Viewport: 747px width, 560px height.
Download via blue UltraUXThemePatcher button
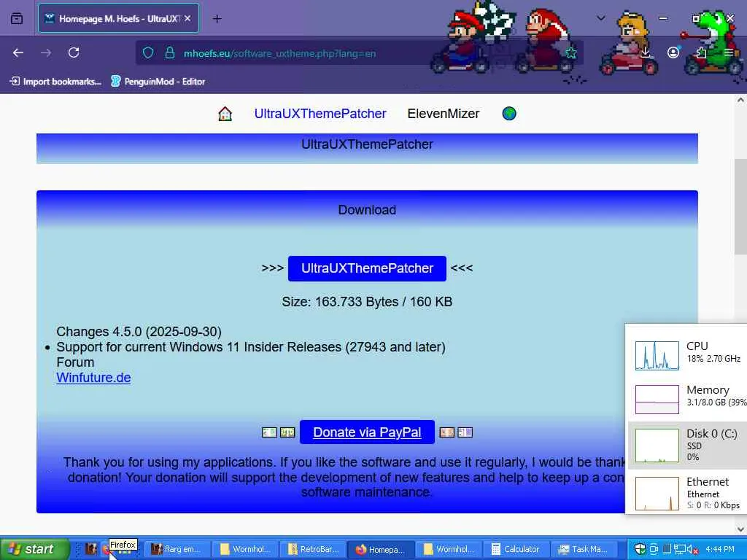click(x=368, y=268)
